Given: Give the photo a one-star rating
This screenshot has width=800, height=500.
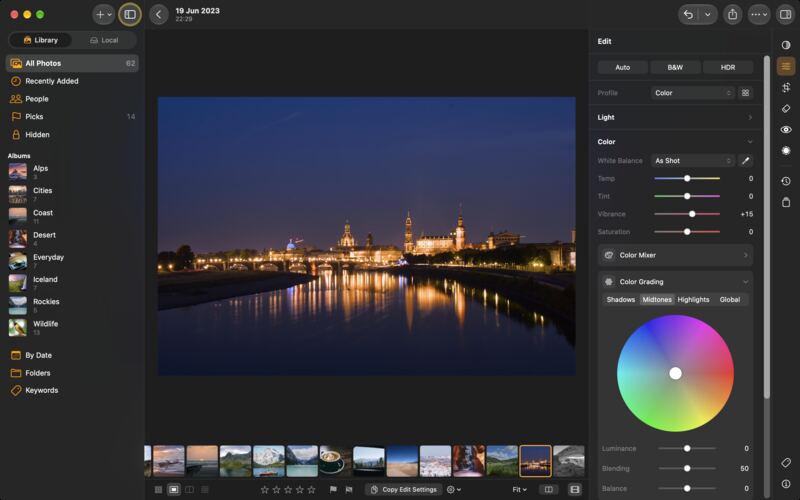Looking at the screenshot, I should pyautogui.click(x=264, y=490).
